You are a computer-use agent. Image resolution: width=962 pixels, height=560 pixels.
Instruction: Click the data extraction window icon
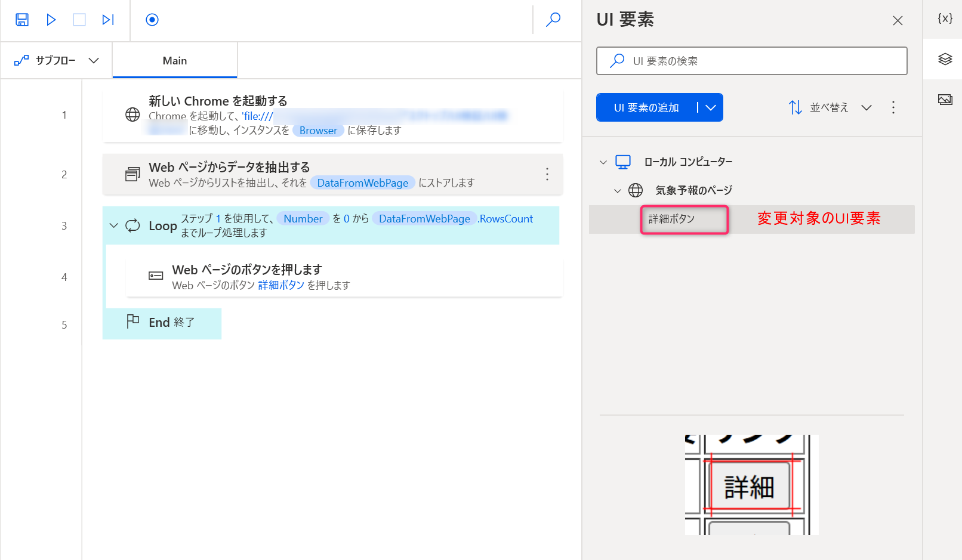click(x=132, y=174)
